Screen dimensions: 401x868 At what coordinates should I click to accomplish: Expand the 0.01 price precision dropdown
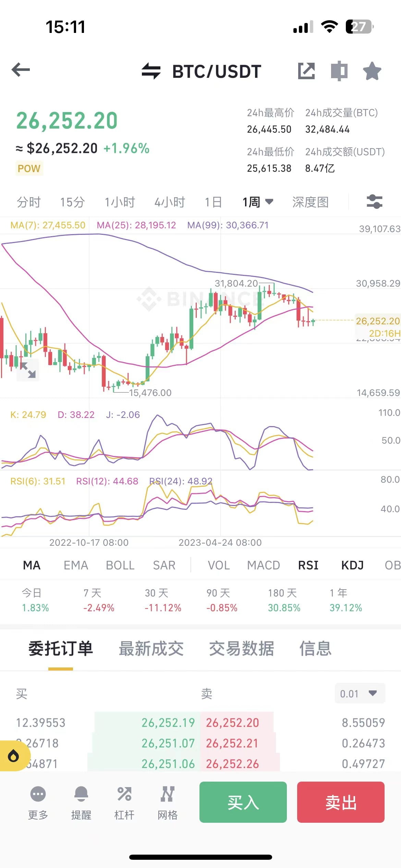coord(360,694)
